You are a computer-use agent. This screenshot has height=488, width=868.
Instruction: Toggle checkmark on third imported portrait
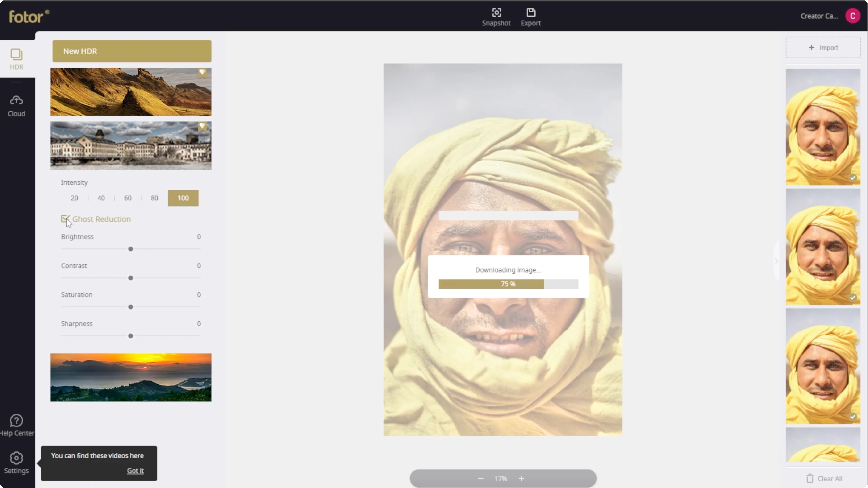click(x=852, y=417)
